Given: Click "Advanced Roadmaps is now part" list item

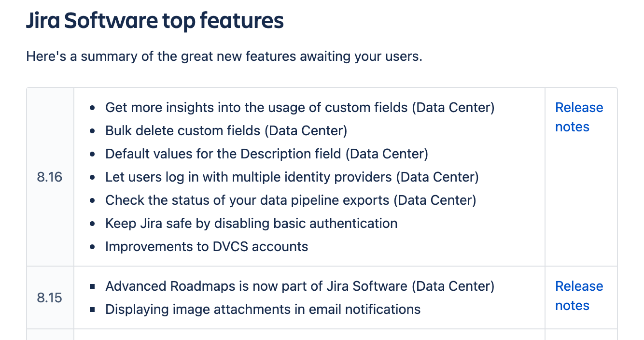Looking at the screenshot, I should 300,286.
